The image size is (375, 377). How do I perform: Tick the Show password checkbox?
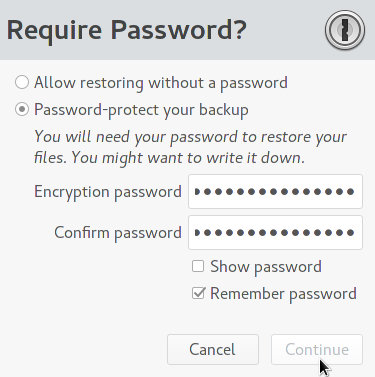tap(198, 266)
